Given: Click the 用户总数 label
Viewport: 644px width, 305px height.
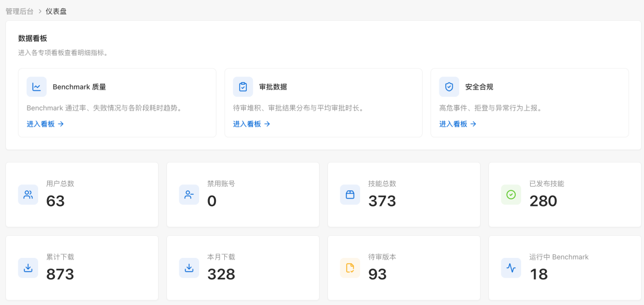Looking at the screenshot, I should (60, 184).
